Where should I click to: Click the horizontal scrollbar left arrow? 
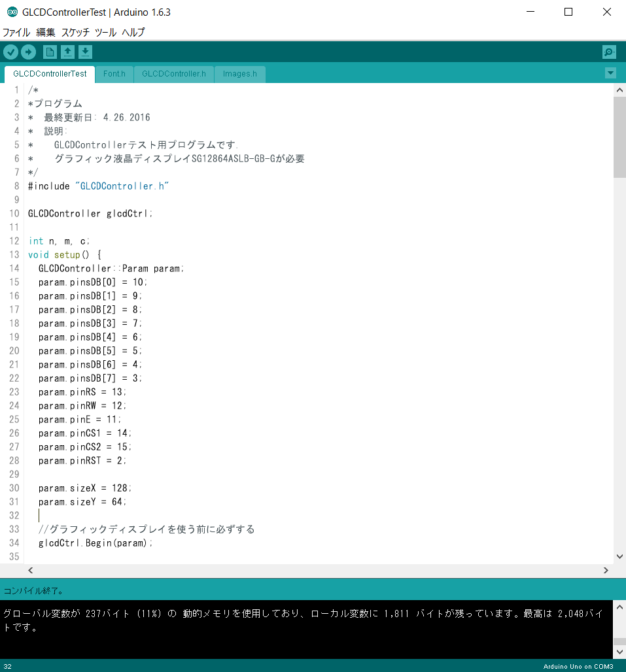tap(31, 571)
